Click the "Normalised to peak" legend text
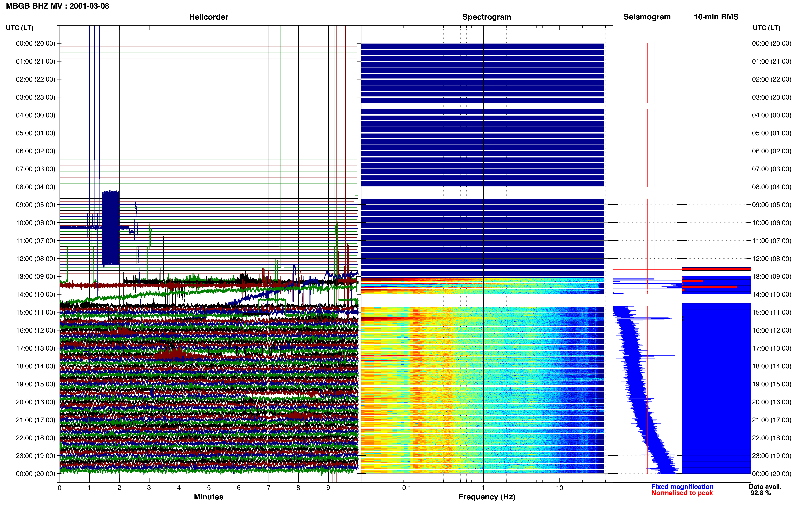 (x=682, y=493)
